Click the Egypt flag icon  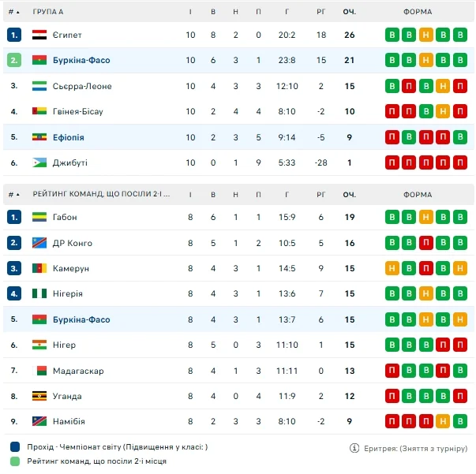point(39,35)
